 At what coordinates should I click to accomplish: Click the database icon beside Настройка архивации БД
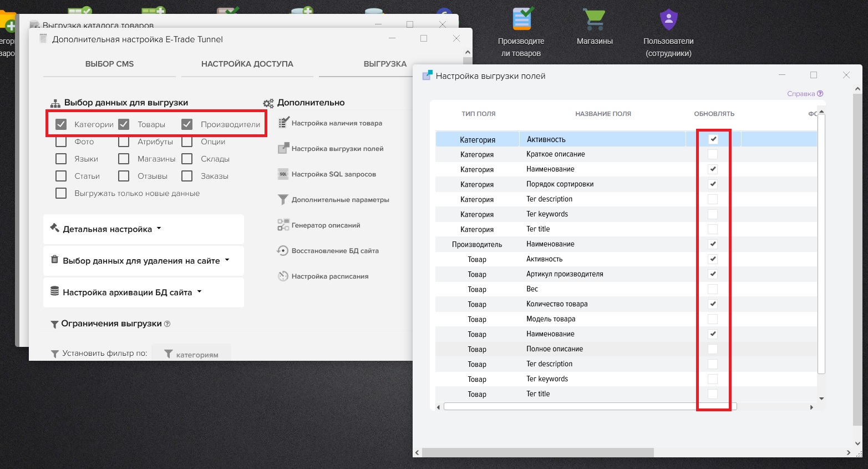(54, 291)
